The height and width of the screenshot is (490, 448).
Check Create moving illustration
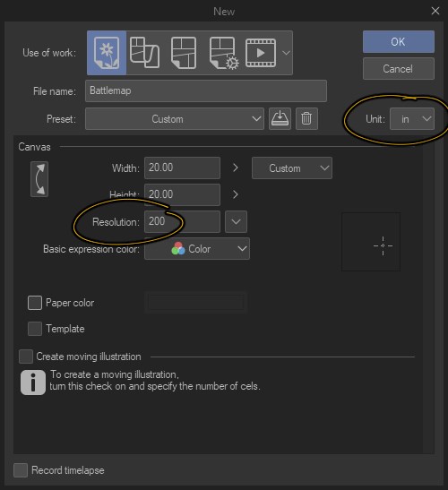pyautogui.click(x=26, y=357)
